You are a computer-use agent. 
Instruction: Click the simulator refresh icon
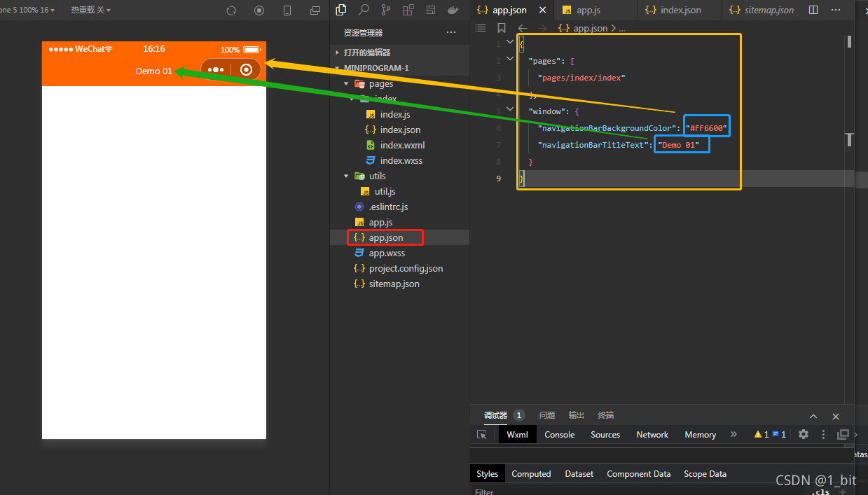tap(231, 11)
